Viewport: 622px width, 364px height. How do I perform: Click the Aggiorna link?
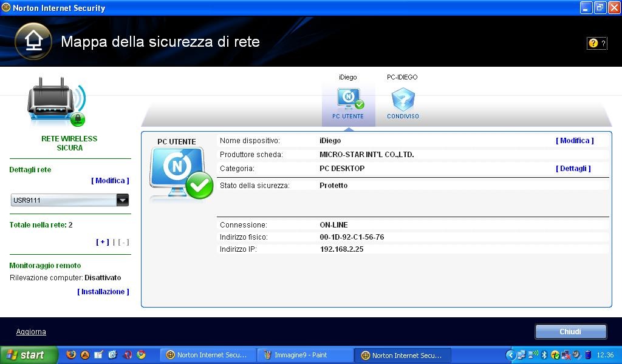point(31,332)
